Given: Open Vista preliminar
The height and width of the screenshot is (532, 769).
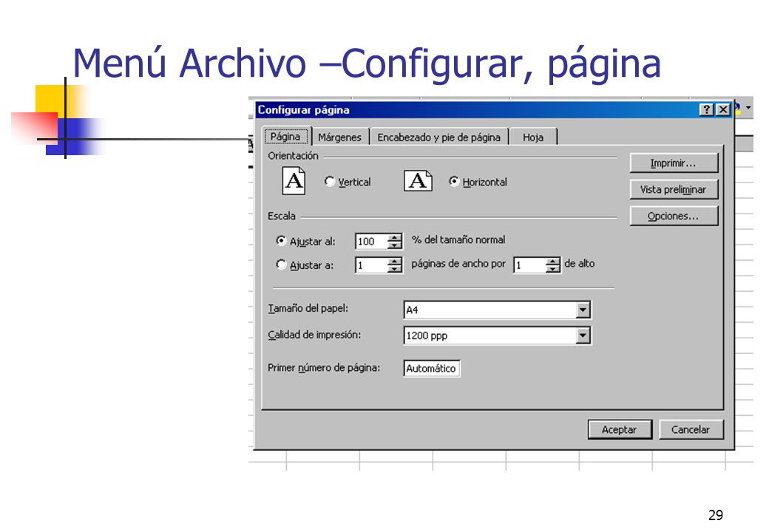Looking at the screenshot, I should (674, 190).
